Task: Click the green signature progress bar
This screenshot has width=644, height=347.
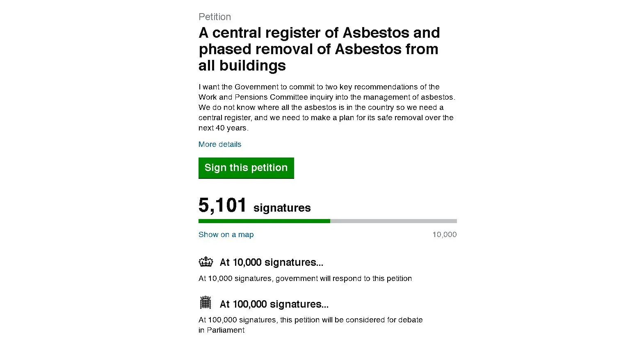Action: [x=264, y=221]
